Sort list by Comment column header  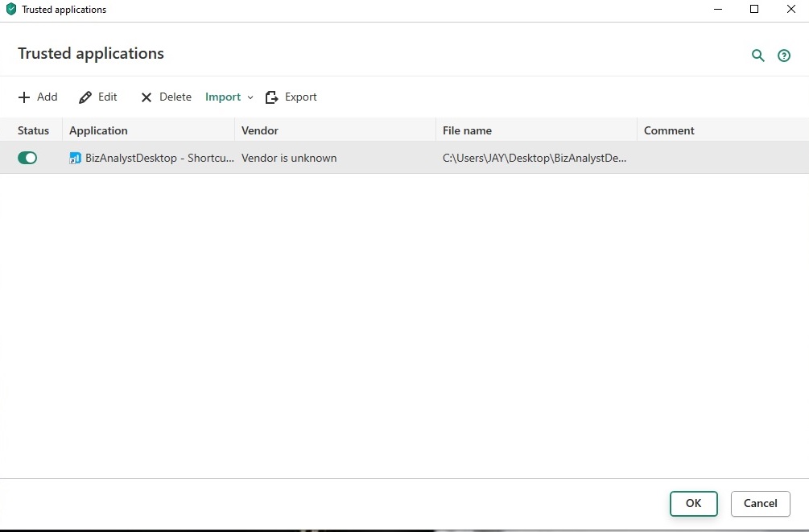point(669,130)
